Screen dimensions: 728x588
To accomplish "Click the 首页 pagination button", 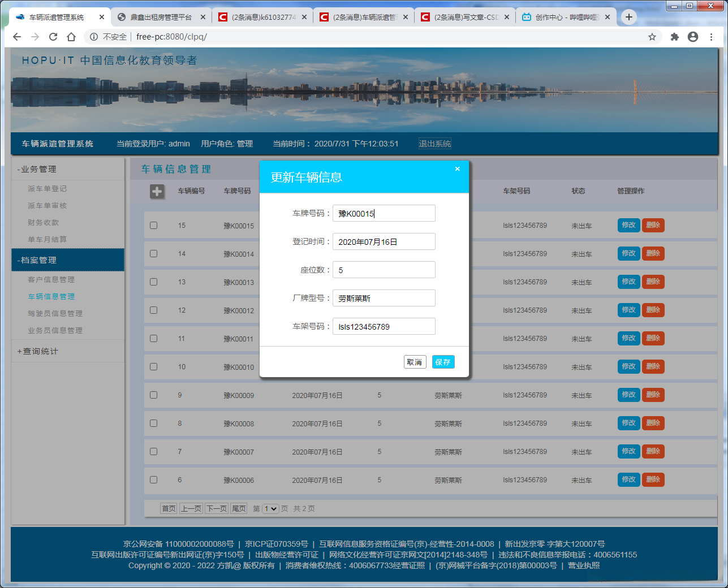I will (x=169, y=509).
